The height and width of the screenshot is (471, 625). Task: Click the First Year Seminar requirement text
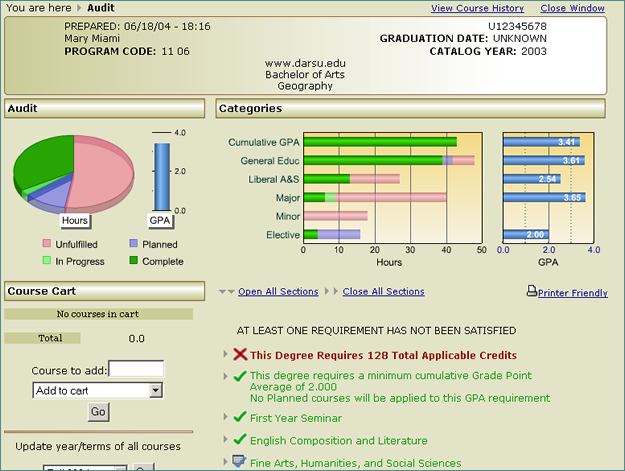pos(296,418)
